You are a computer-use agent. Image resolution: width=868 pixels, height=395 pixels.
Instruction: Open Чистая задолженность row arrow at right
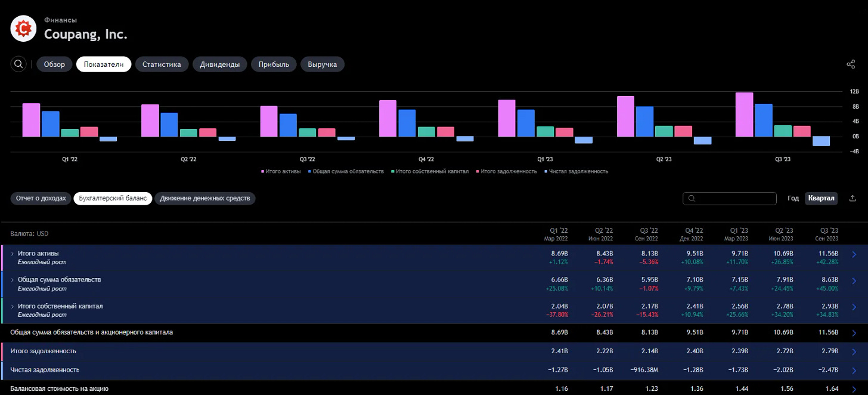pyautogui.click(x=854, y=370)
